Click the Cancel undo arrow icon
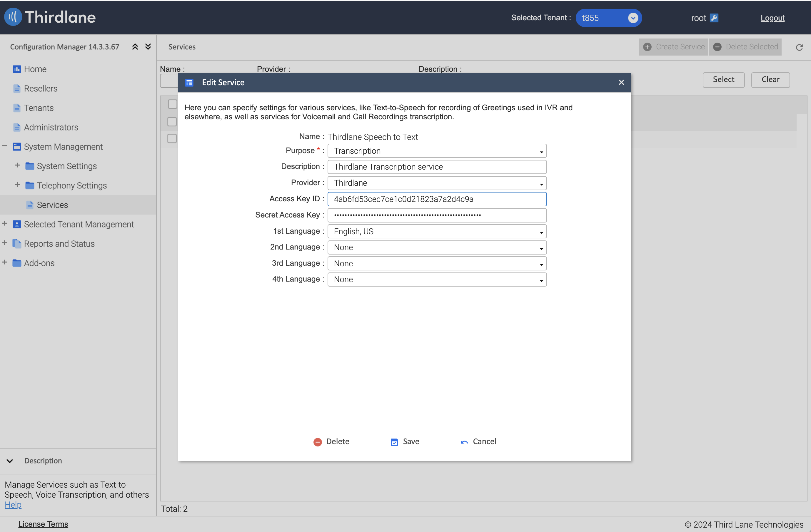Image resolution: width=811 pixels, height=532 pixels. point(464,442)
